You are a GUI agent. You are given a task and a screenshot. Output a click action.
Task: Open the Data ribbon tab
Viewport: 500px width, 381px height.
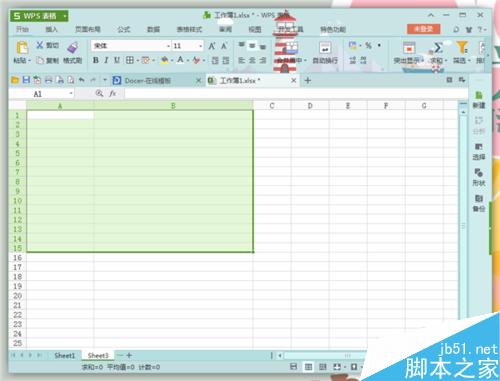[153, 29]
